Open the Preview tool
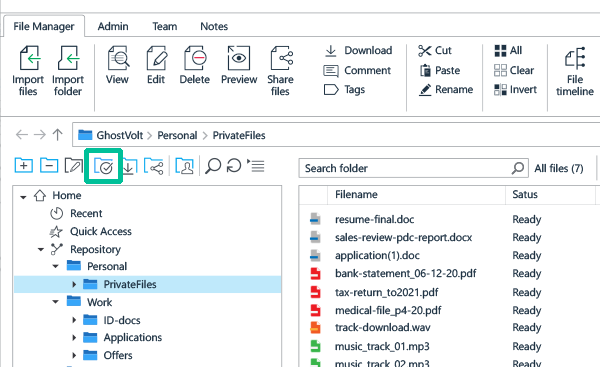 [239, 58]
